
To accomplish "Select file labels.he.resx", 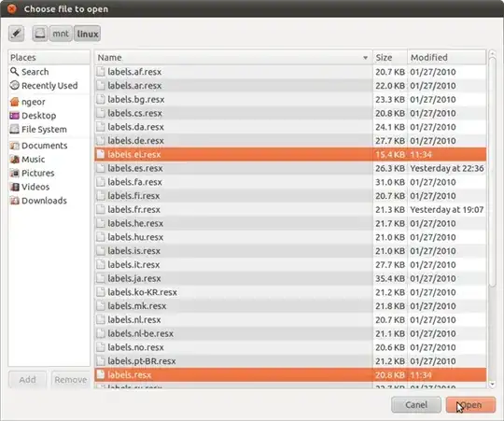I will click(290, 223).
